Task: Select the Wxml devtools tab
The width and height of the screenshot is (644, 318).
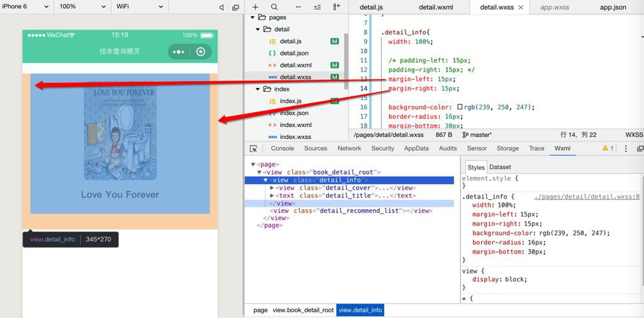Action: coord(562,148)
